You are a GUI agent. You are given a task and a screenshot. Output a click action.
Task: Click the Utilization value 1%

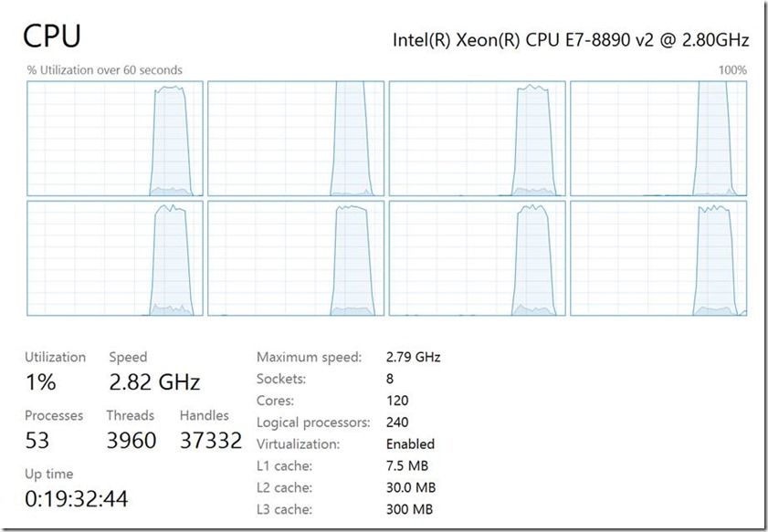coord(40,381)
